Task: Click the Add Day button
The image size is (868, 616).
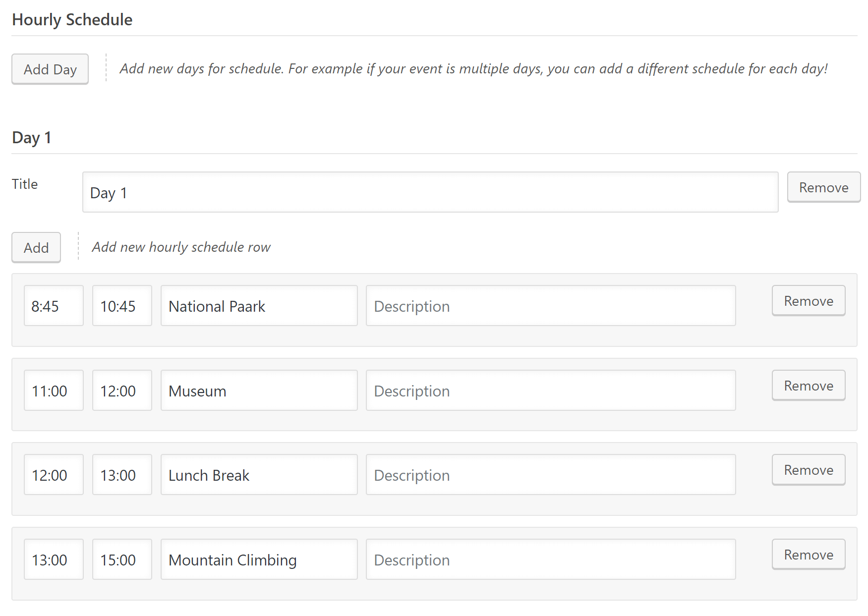Action: (50, 69)
